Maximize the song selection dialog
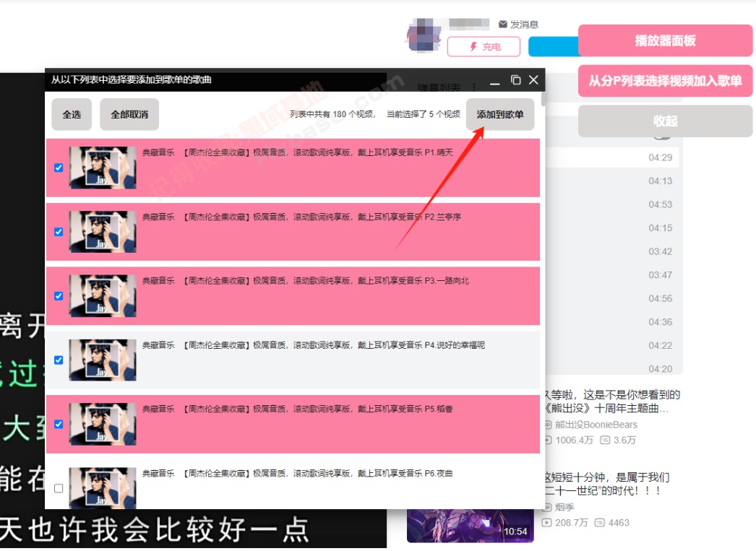This screenshot has width=756, height=551. (x=515, y=80)
